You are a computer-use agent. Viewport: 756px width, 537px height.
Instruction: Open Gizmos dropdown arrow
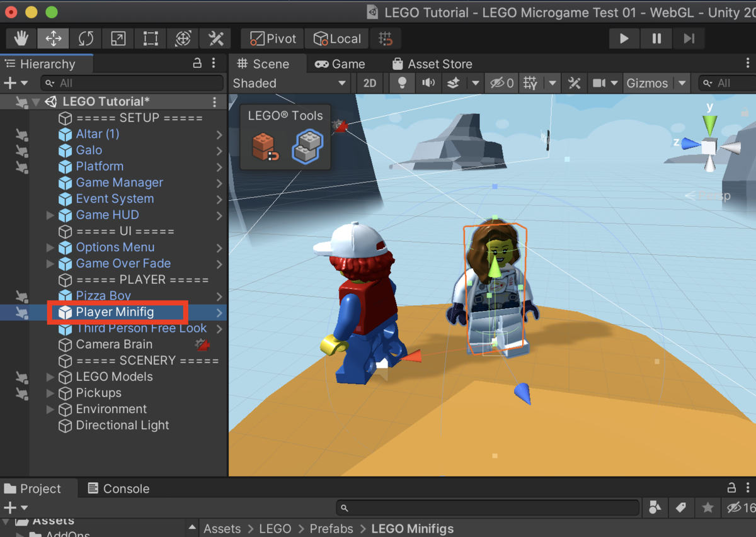pos(682,83)
